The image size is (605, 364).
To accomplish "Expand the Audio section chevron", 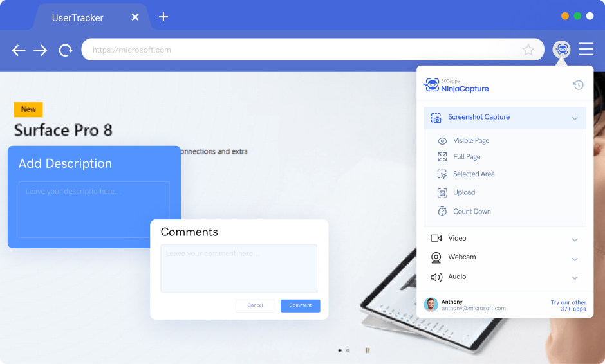I will pyautogui.click(x=575, y=278).
